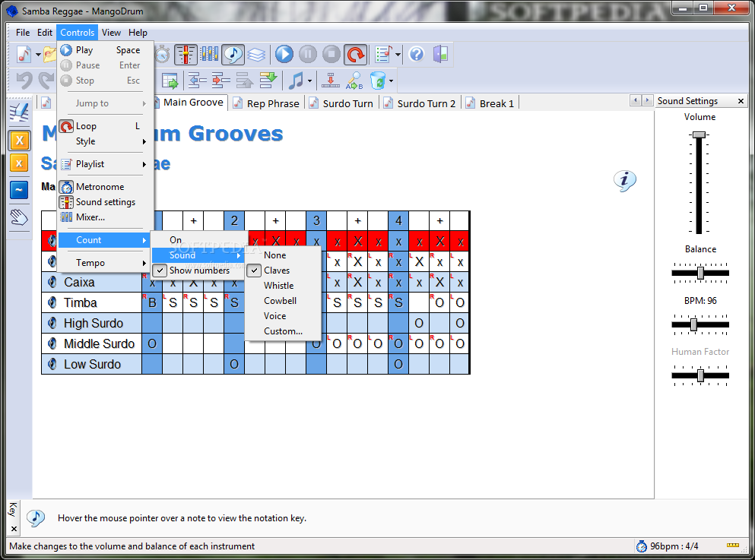Click the Volume slider handle

[699, 134]
